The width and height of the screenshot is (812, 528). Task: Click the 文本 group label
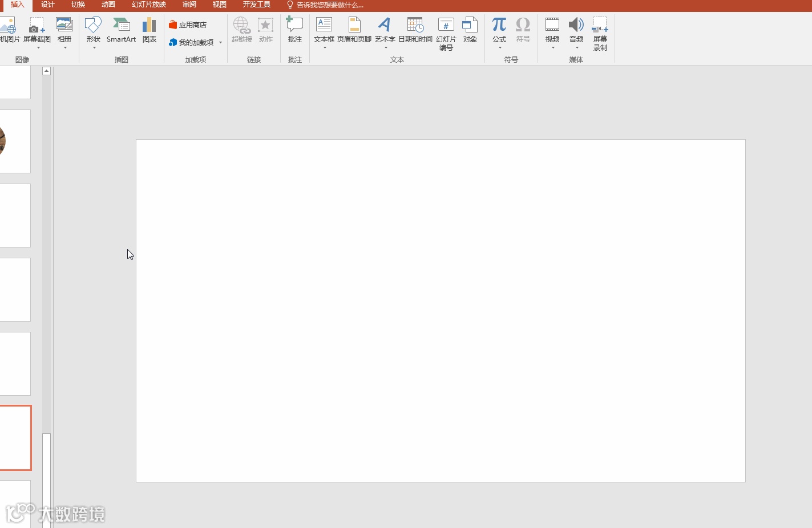(397, 60)
